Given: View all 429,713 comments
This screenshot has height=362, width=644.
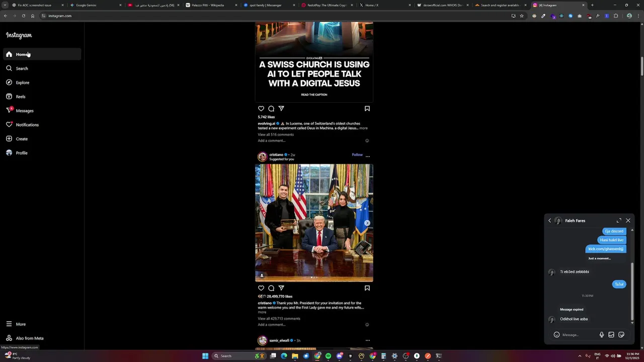Looking at the screenshot, I should pyautogui.click(x=279, y=319).
